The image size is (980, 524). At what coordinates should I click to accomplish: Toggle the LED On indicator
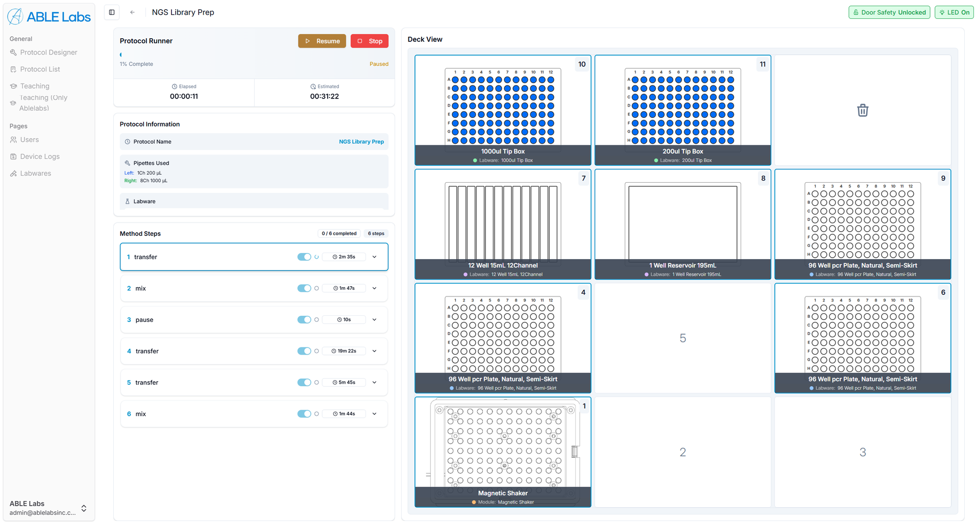coord(954,12)
